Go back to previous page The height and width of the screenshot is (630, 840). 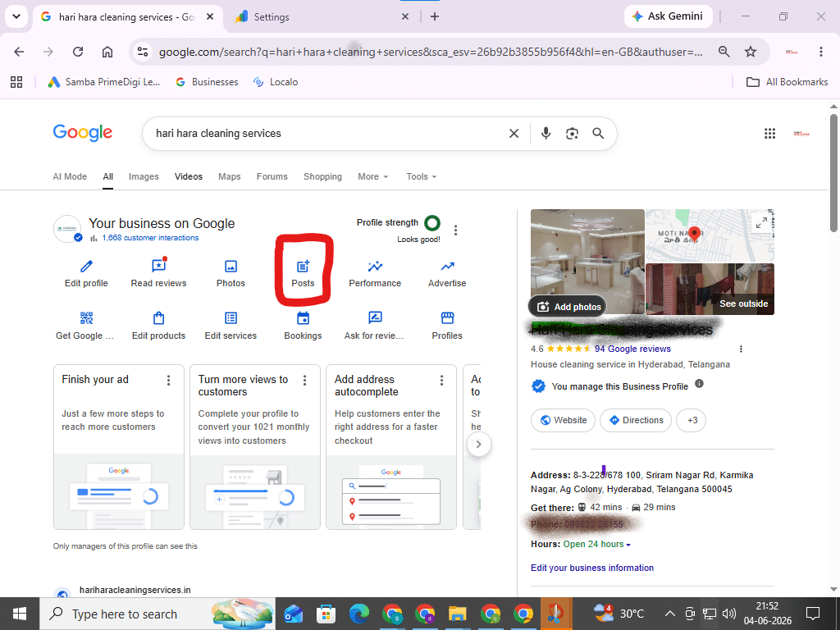coord(20,52)
